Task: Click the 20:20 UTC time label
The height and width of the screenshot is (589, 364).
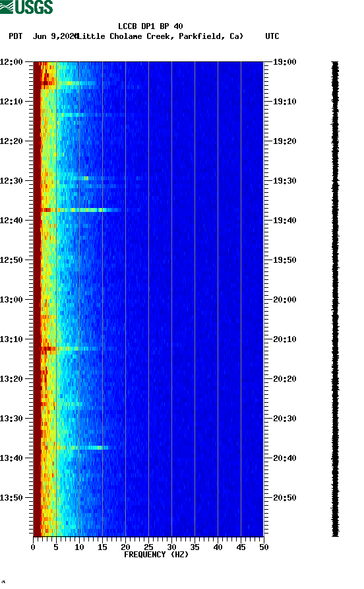Action: pos(284,379)
